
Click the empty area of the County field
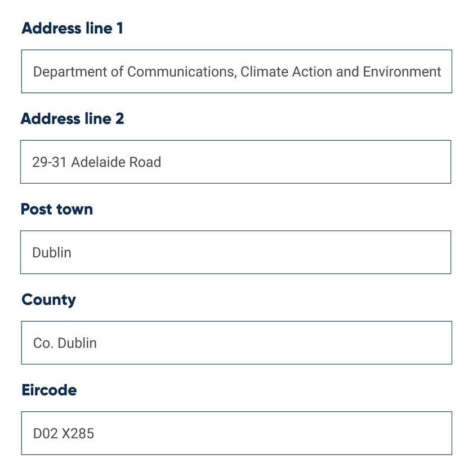(282, 342)
